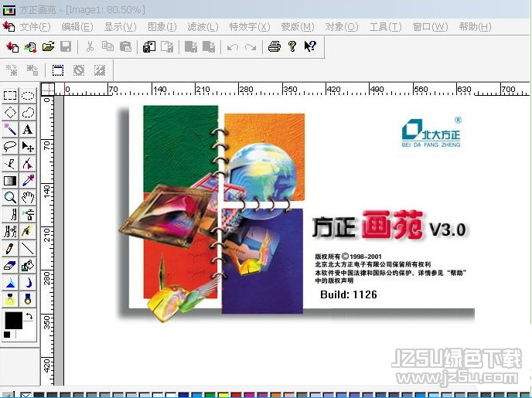Open the 蒙版(M) menu

[x=297, y=27]
